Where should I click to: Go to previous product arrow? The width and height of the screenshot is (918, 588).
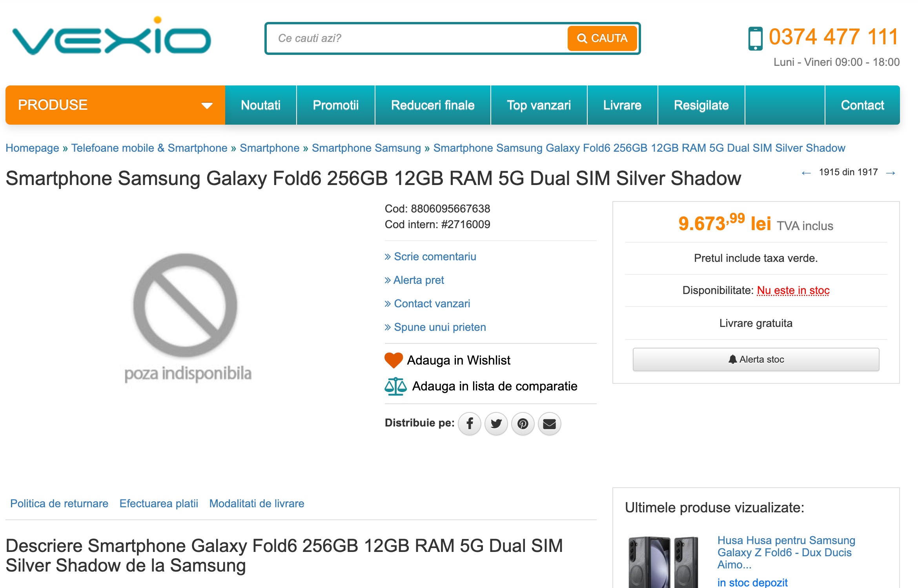click(806, 173)
